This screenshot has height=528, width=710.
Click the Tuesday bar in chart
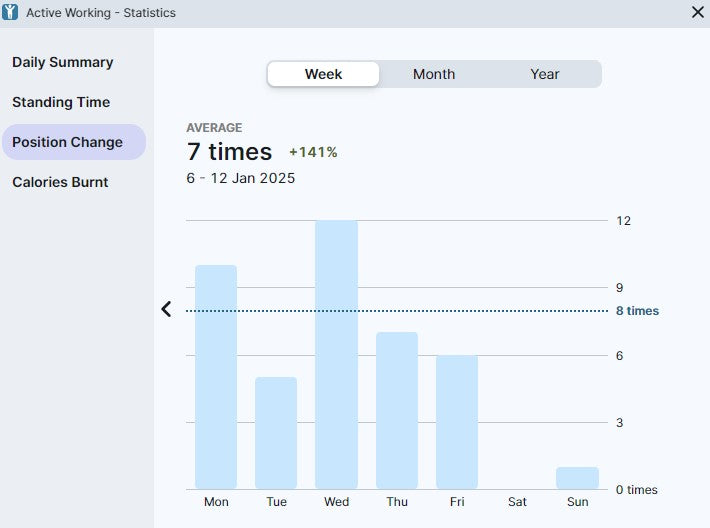276,433
